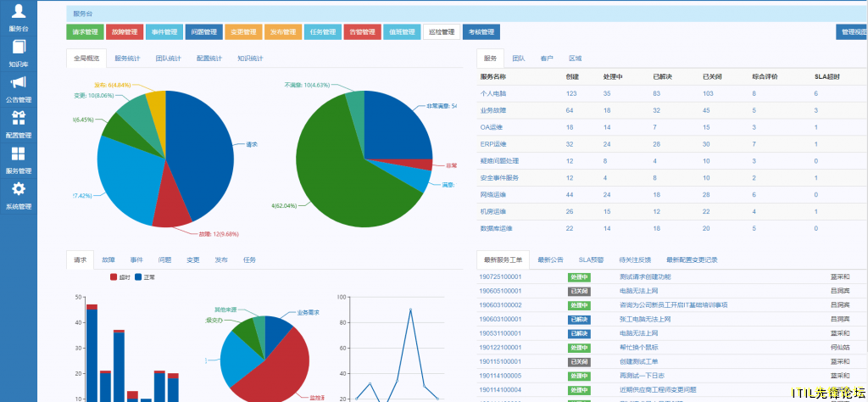The image size is (868, 402).
Task: Open ticket number 190605100001
Action: [500, 291]
